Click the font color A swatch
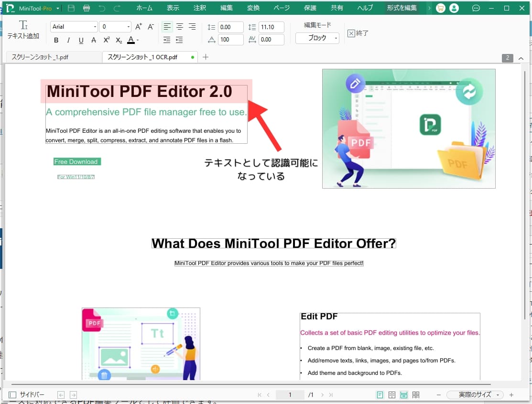The image size is (532, 404). 131,40
